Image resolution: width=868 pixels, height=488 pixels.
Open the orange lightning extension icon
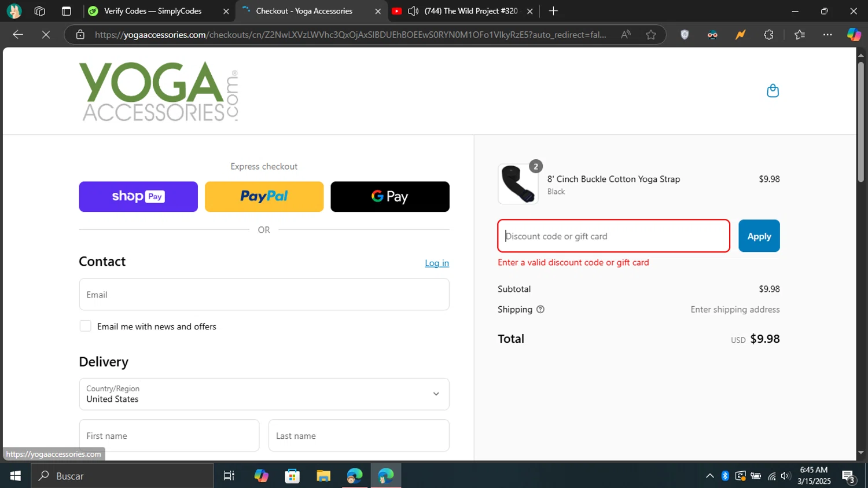pyautogui.click(x=740, y=35)
